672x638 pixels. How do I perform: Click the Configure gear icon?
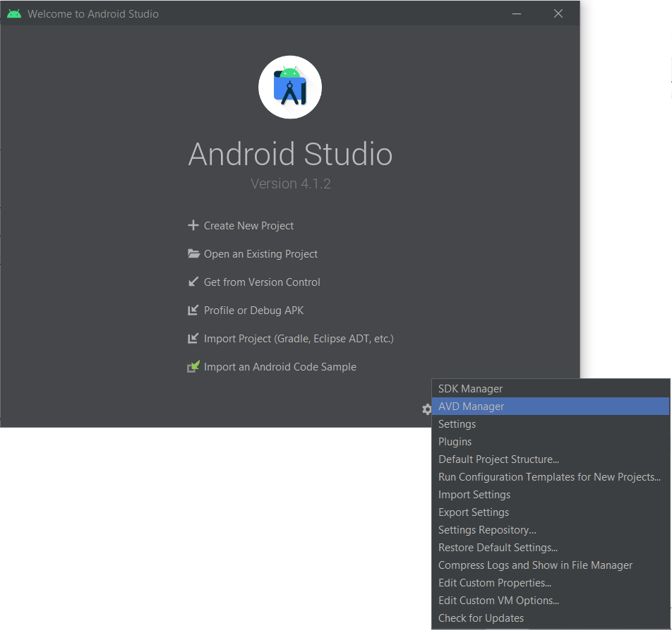[426, 409]
